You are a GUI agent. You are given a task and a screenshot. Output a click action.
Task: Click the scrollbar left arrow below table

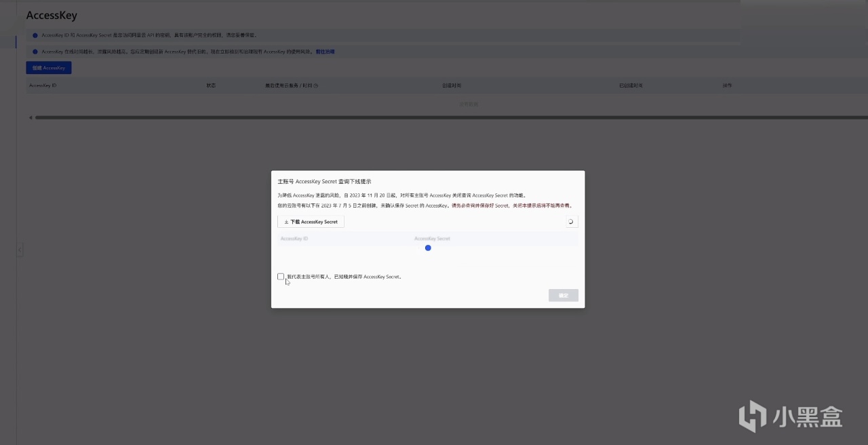point(31,117)
